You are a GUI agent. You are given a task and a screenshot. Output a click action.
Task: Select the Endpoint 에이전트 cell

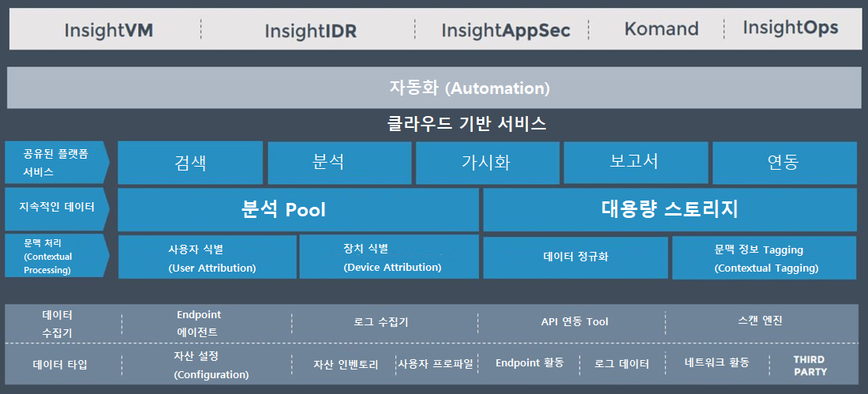coord(199,324)
